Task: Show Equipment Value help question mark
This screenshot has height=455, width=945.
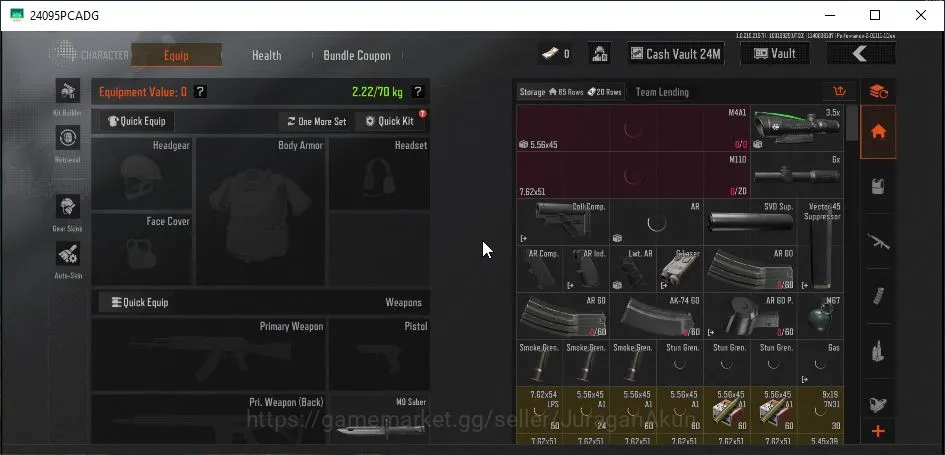Action: point(201,92)
